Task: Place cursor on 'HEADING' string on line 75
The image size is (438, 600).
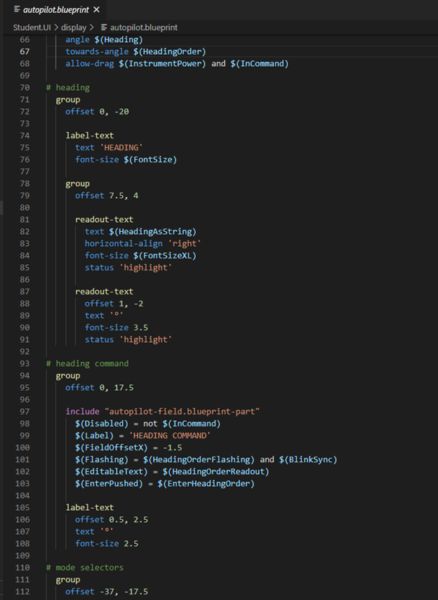Action: pyautogui.click(x=121, y=148)
